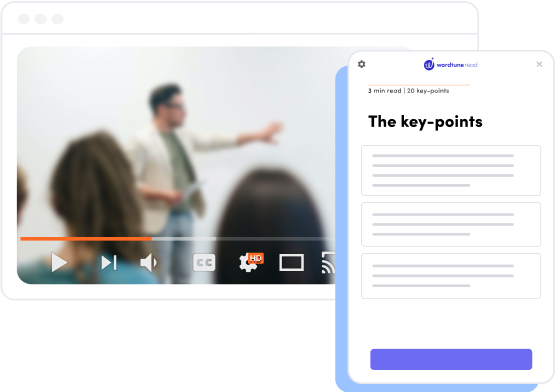Click the '3 min read | 20 key-points' label
Viewport: 556px width, 392px height.
coord(408,91)
